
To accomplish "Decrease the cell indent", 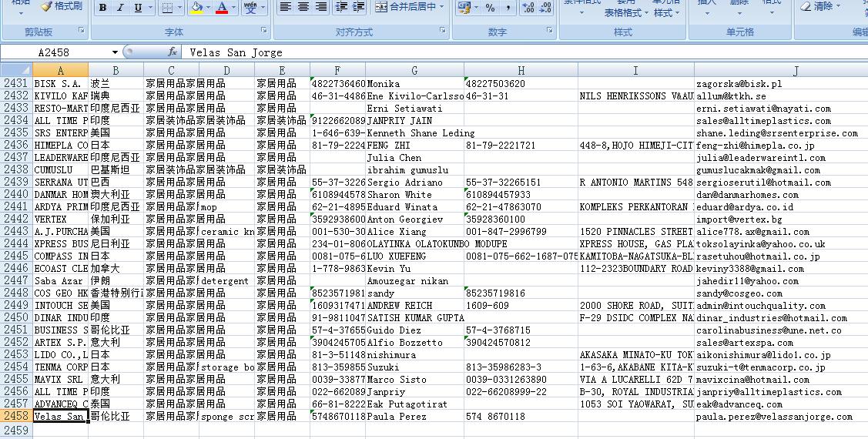I will (341, 7).
